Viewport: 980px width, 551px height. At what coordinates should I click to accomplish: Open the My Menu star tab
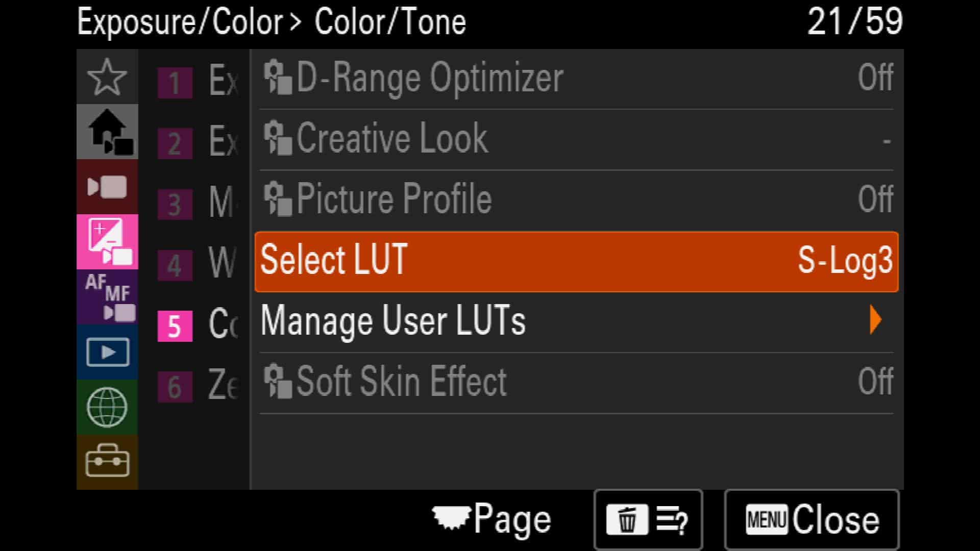coord(107,77)
